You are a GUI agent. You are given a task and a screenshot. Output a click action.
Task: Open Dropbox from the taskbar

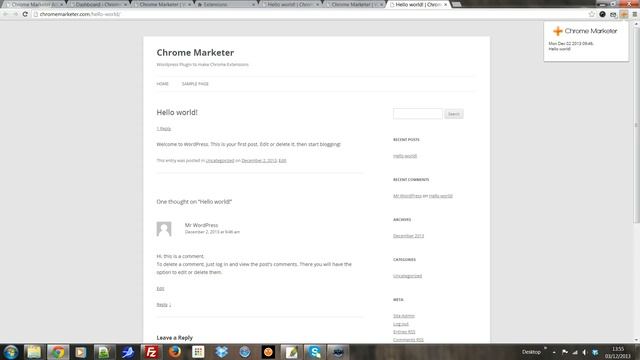[x=222, y=352]
